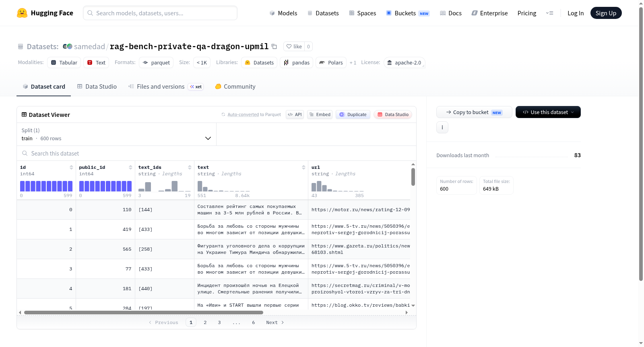Click Copy to bucket button
Image resolution: width=644 pixels, height=347 pixels.
tap(474, 112)
